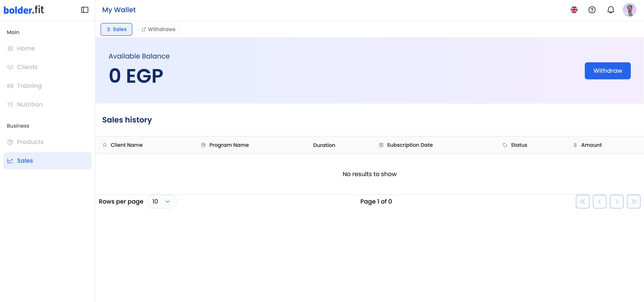Viewport: 644px width, 302px height.
Task: Open the Nutrition section
Action: [30, 105]
